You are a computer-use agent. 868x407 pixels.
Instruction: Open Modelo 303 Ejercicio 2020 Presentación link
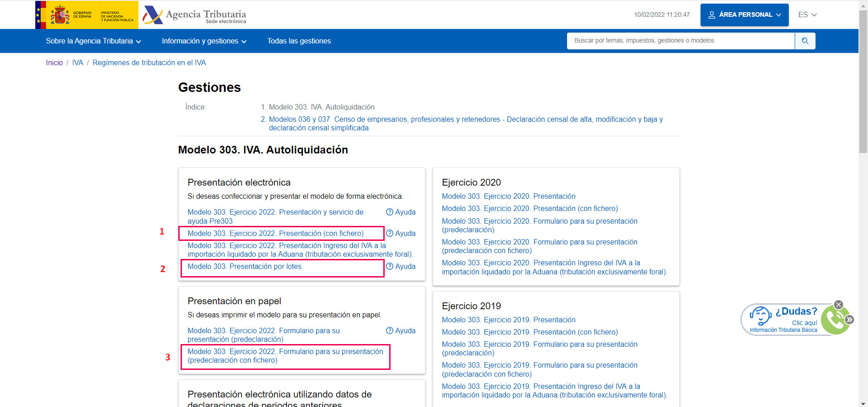click(509, 196)
